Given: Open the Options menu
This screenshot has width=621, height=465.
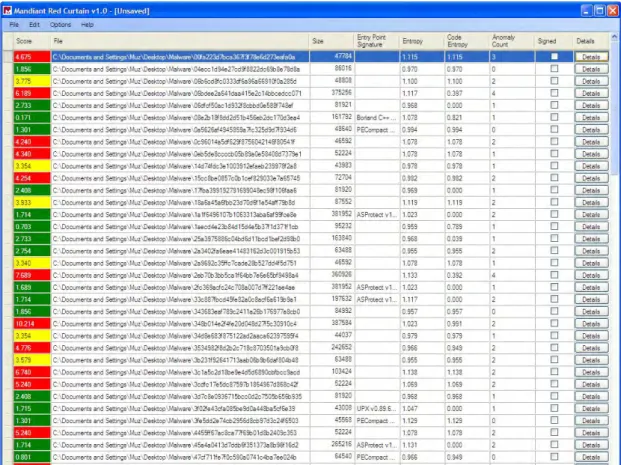Looking at the screenshot, I should tap(60, 25).
